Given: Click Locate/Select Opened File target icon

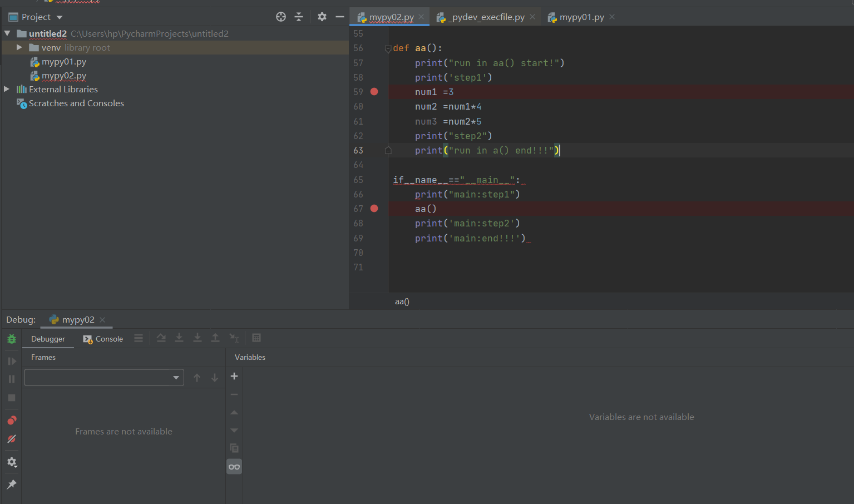Looking at the screenshot, I should pyautogui.click(x=281, y=17).
